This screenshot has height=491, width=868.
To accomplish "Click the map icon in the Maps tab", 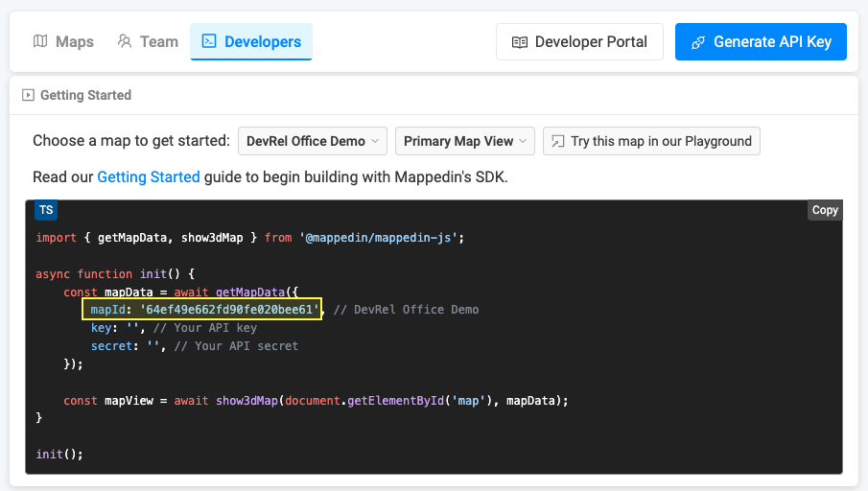I will [40, 41].
